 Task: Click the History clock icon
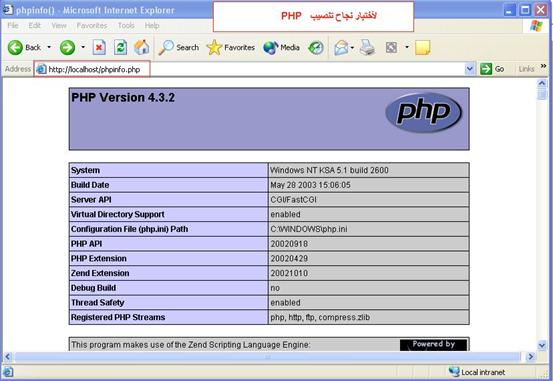coord(316,48)
